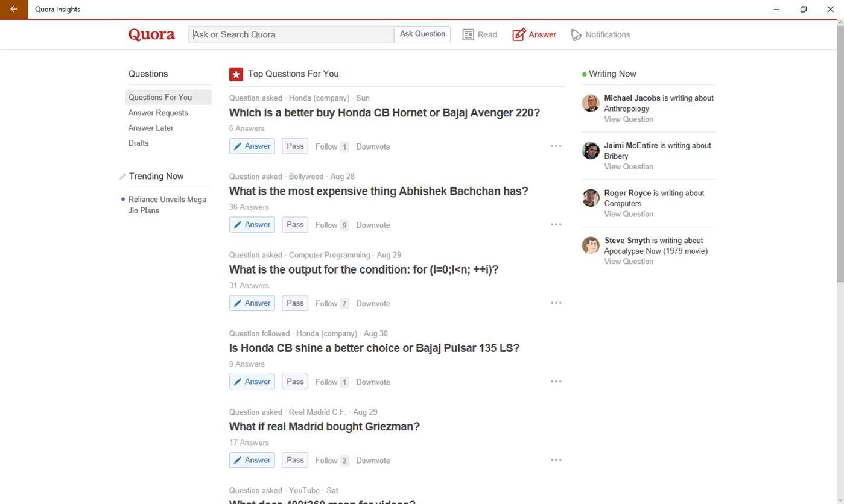Image resolution: width=844 pixels, height=504 pixels.
Task: Switch to the Read tab
Action: click(x=480, y=35)
